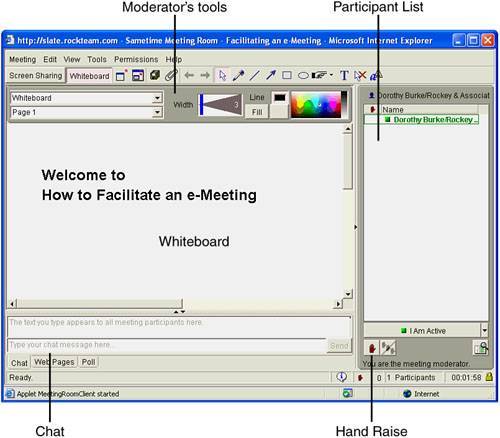Select the highlighter pen tool
500x438 pixels.
pyautogui.click(x=239, y=75)
